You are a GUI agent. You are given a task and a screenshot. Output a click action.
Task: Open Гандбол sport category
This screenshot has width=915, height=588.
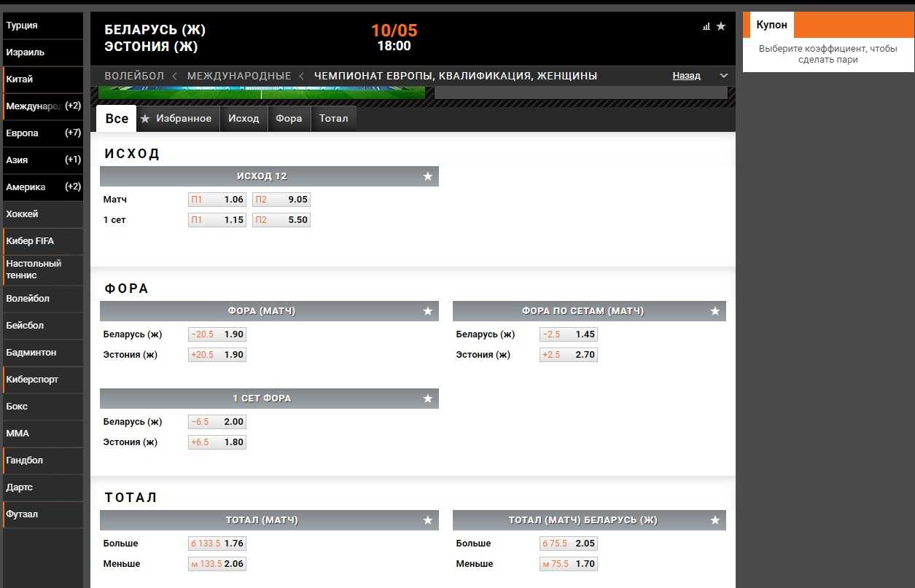point(43,460)
